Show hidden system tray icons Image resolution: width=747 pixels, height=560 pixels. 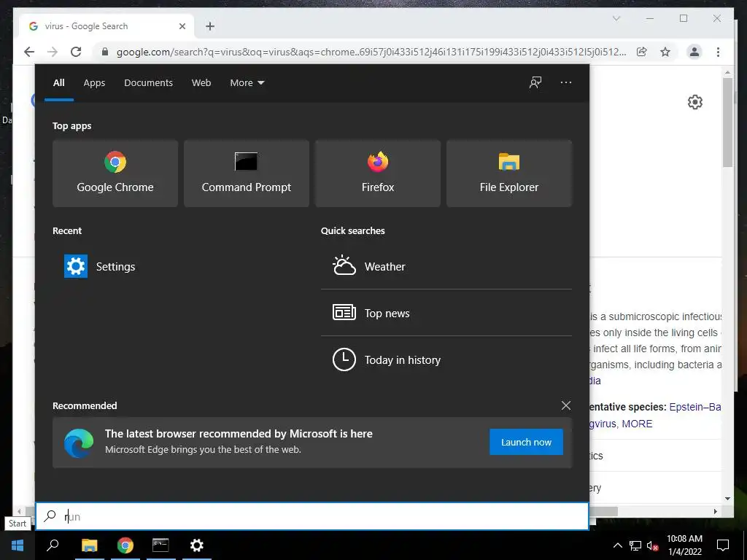pos(617,545)
